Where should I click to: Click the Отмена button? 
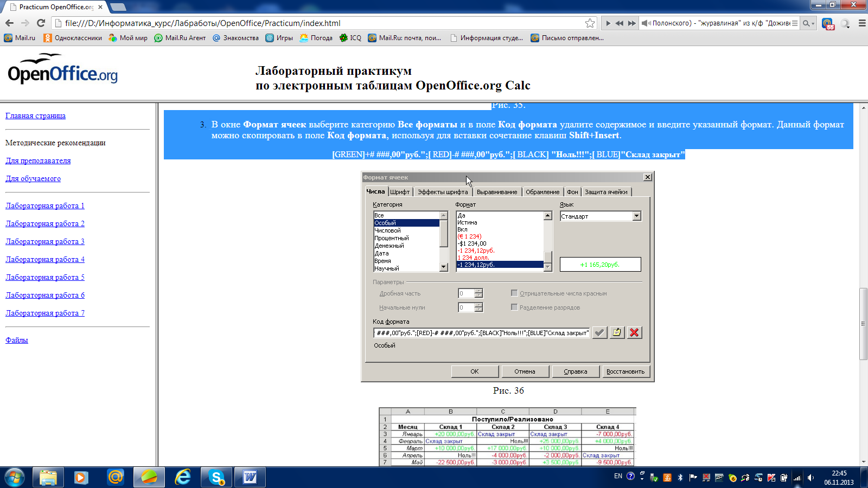(525, 371)
